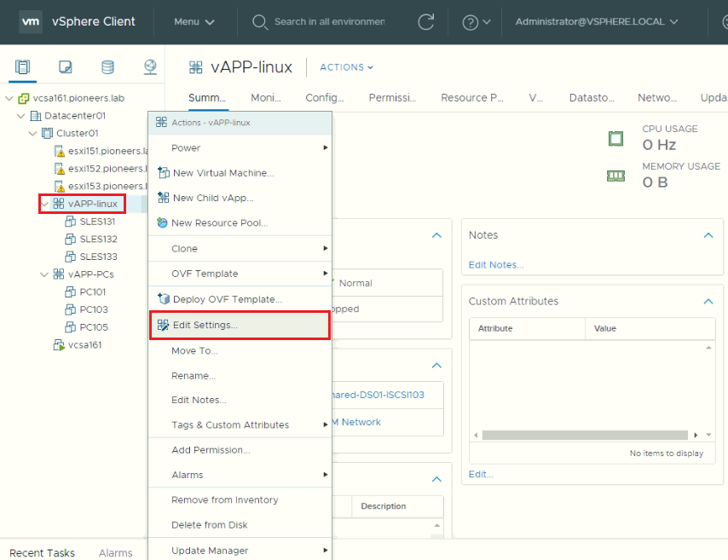The height and width of the screenshot is (560, 728).
Task: Collapse the vAPP-PCs tree node
Action: pyautogui.click(x=44, y=274)
